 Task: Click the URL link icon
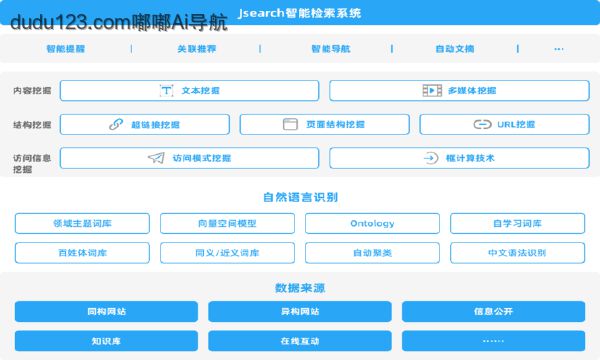(x=482, y=124)
